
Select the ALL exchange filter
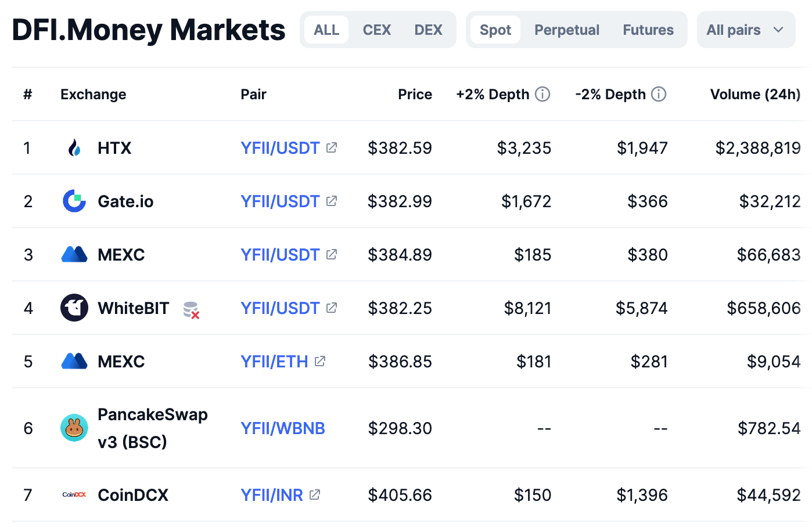(326, 30)
